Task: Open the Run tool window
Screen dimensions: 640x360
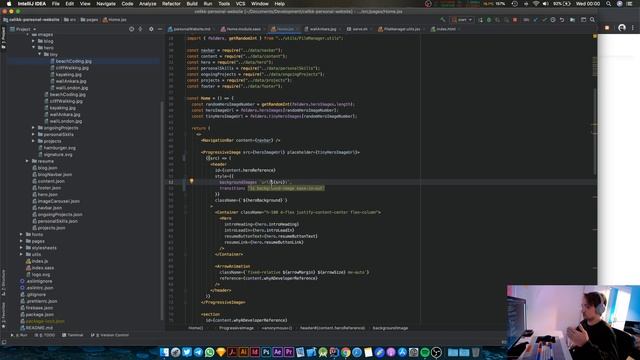Action: 19,335
